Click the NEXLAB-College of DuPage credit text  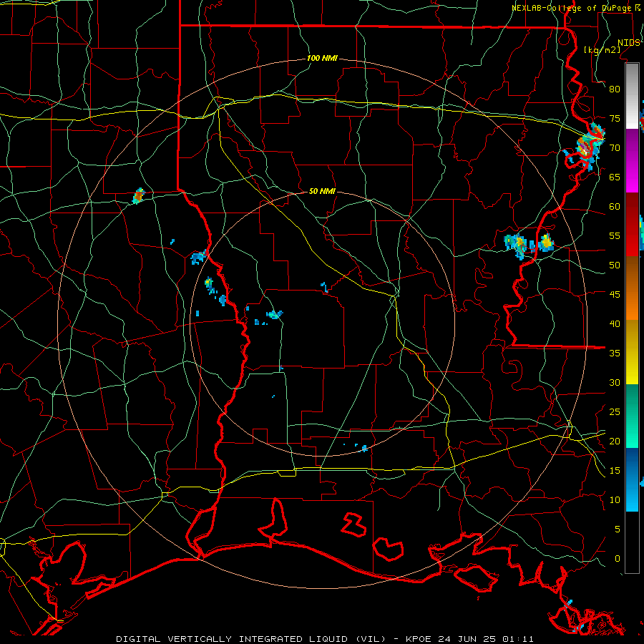[572, 8]
